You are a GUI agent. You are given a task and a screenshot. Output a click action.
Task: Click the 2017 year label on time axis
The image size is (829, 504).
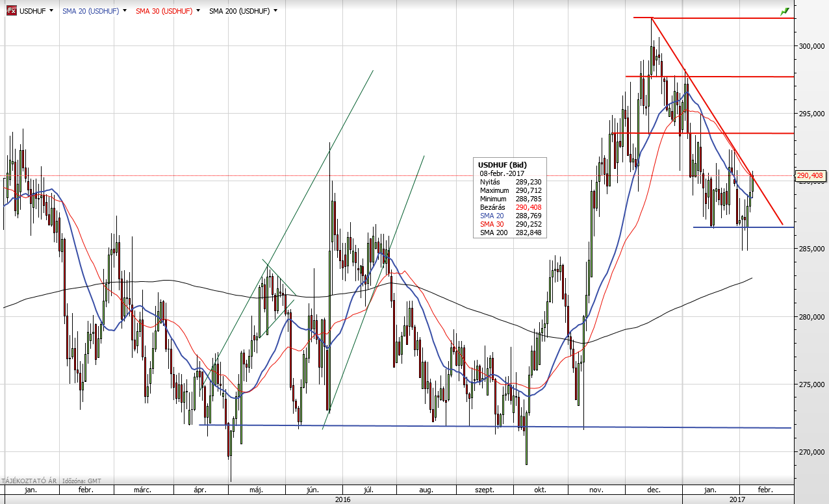point(737,499)
